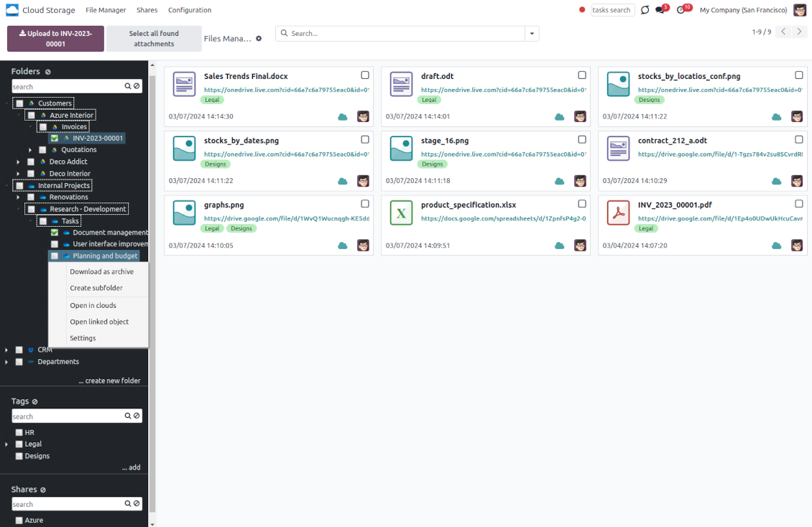
Task: Click the red recording status dot
Action: click(x=582, y=10)
